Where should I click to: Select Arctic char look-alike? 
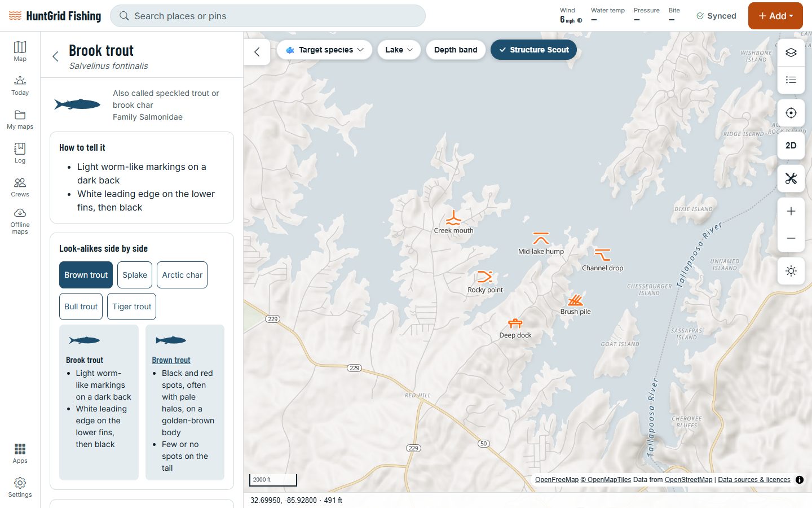[x=182, y=275]
